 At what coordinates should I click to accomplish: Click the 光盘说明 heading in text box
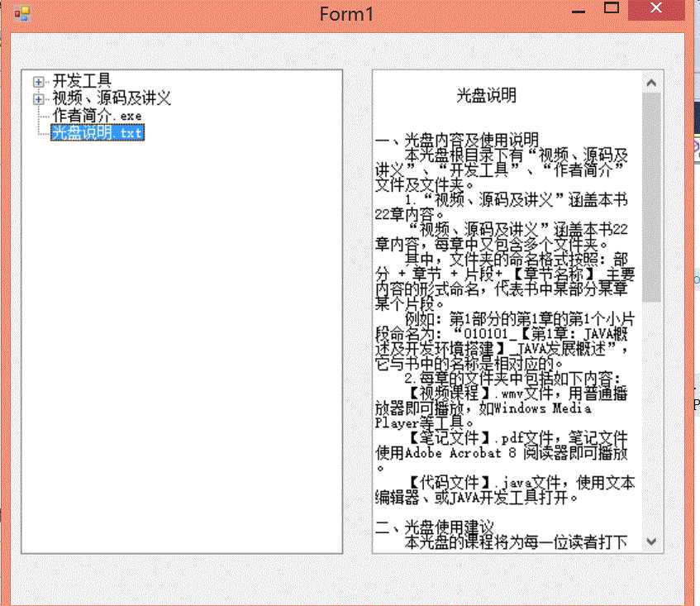point(486,95)
